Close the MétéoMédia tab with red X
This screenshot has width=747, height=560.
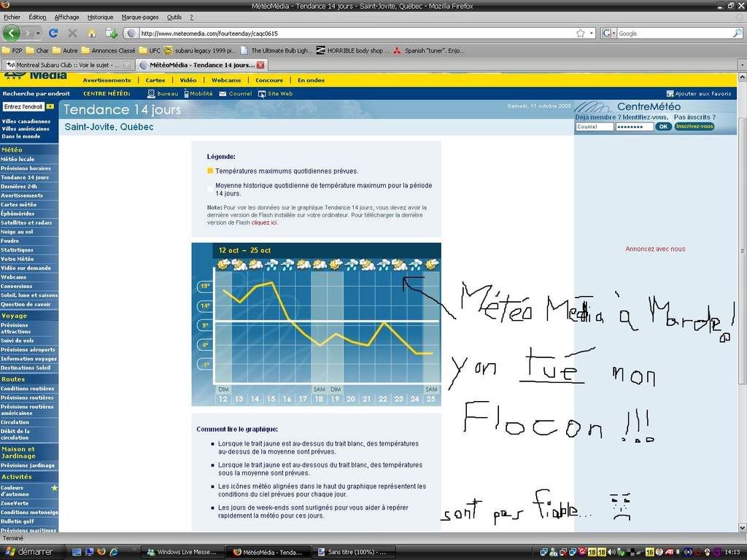[x=260, y=65]
